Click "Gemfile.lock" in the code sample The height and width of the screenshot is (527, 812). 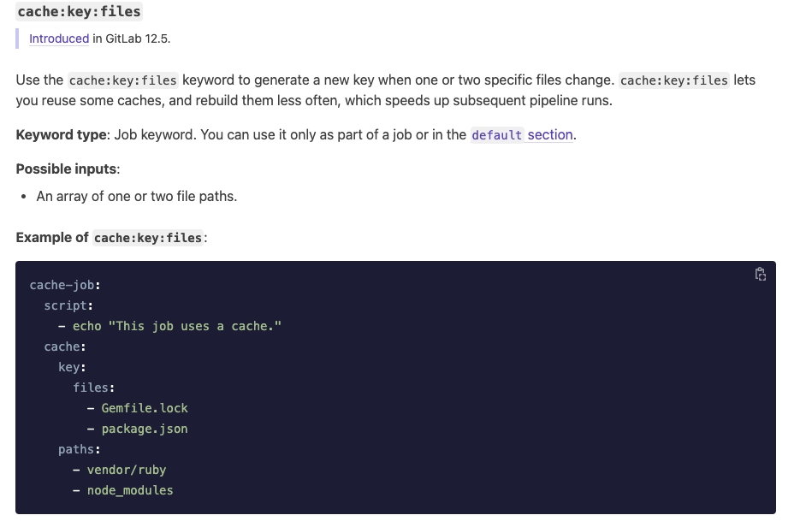click(x=145, y=408)
